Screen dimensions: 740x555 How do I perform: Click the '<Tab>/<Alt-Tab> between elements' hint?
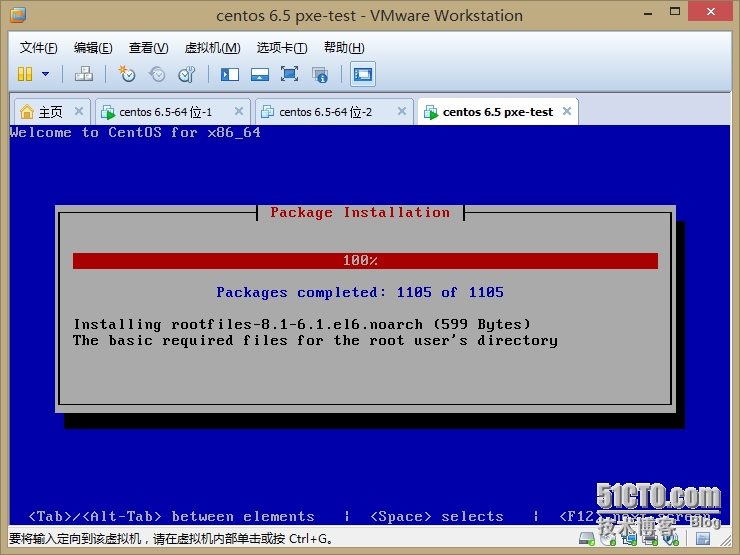point(171,516)
